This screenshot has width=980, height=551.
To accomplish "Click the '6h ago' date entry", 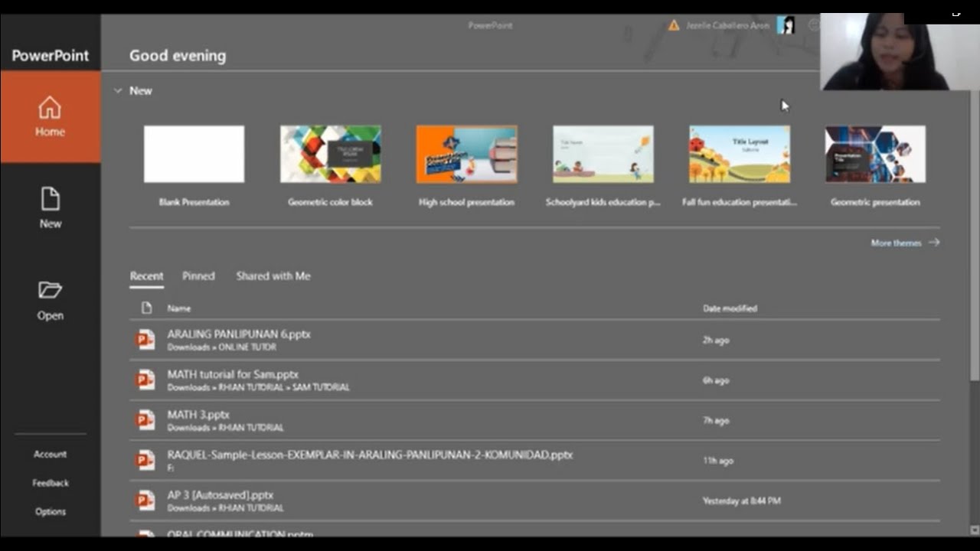I will pyautogui.click(x=716, y=380).
